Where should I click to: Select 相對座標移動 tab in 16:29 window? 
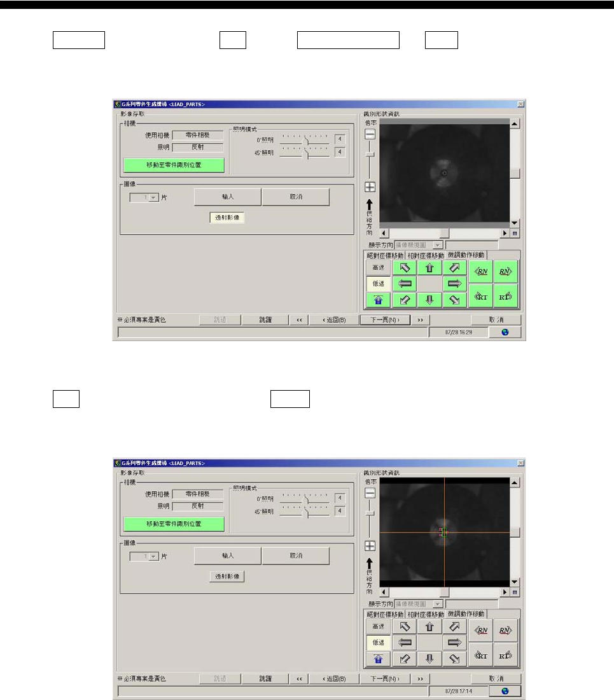pos(426,255)
